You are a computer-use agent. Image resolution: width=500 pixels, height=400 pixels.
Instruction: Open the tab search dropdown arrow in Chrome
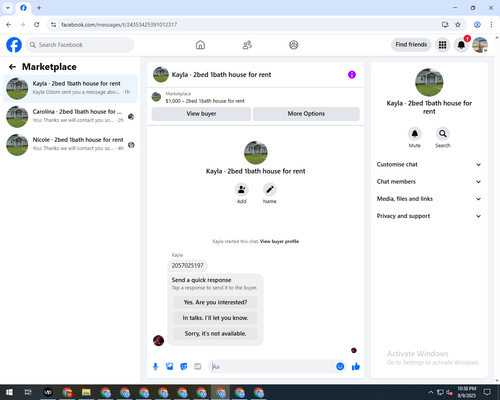pos(8,8)
